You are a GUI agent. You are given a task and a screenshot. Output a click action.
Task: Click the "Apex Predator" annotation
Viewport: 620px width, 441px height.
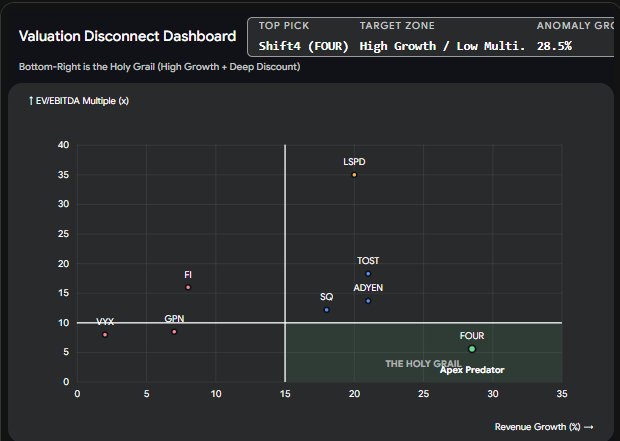472,370
